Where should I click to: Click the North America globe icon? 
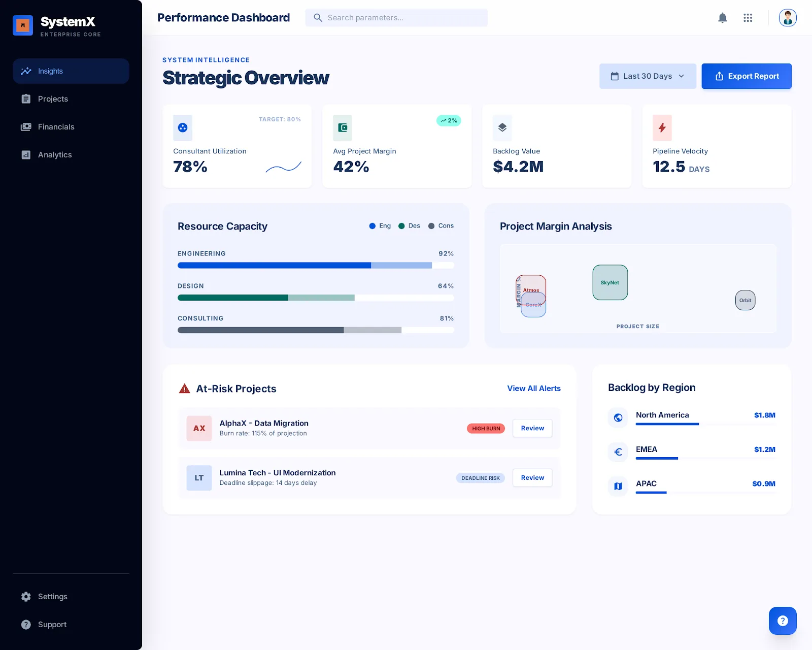click(618, 417)
